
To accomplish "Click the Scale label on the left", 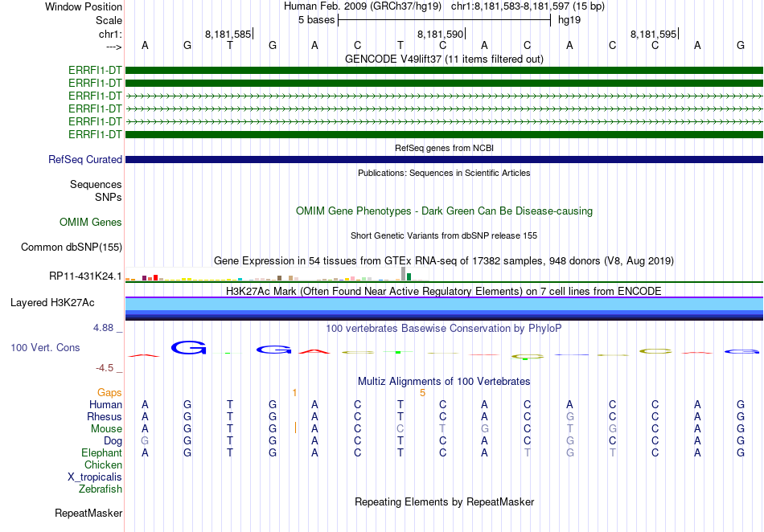I will [109, 20].
